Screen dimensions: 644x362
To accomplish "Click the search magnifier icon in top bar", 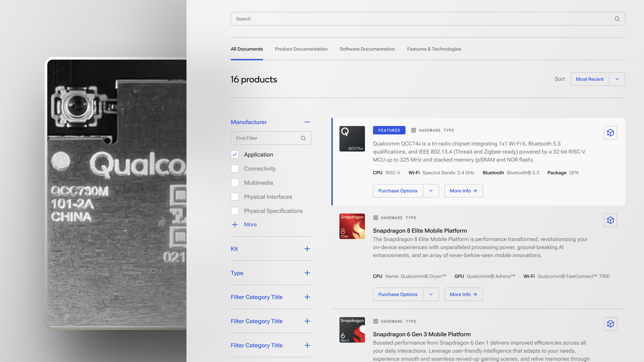I will tap(617, 19).
